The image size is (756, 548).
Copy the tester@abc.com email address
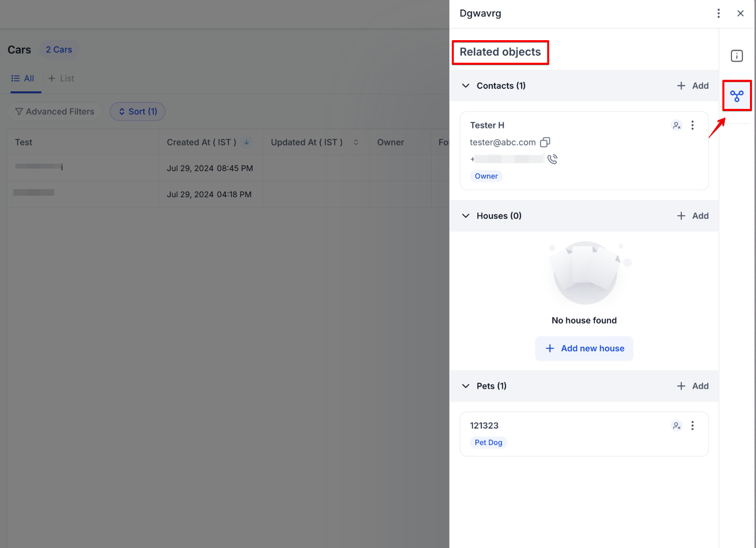tap(545, 143)
